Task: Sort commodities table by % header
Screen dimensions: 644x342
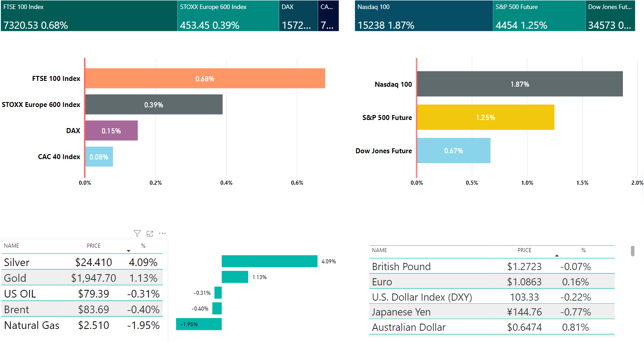Action: tap(143, 246)
